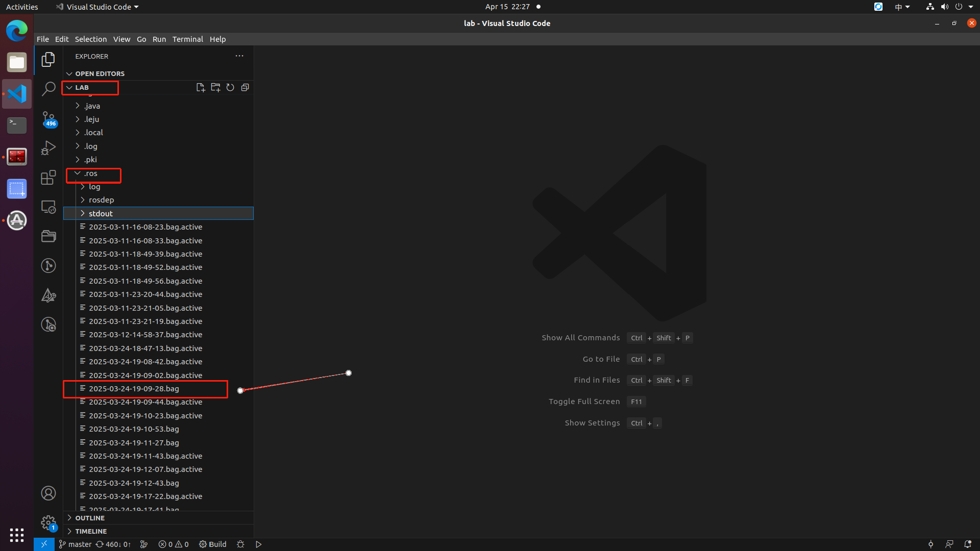Image resolution: width=980 pixels, height=551 pixels.
Task: Click the errors and warnings status indicator
Action: (173, 544)
